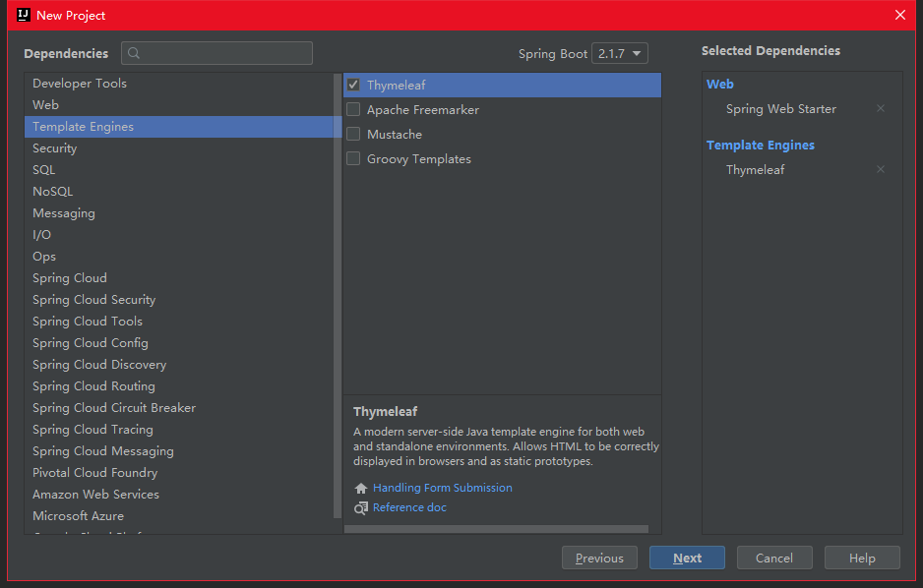Click the Web heading in Selected Dependencies

click(720, 85)
